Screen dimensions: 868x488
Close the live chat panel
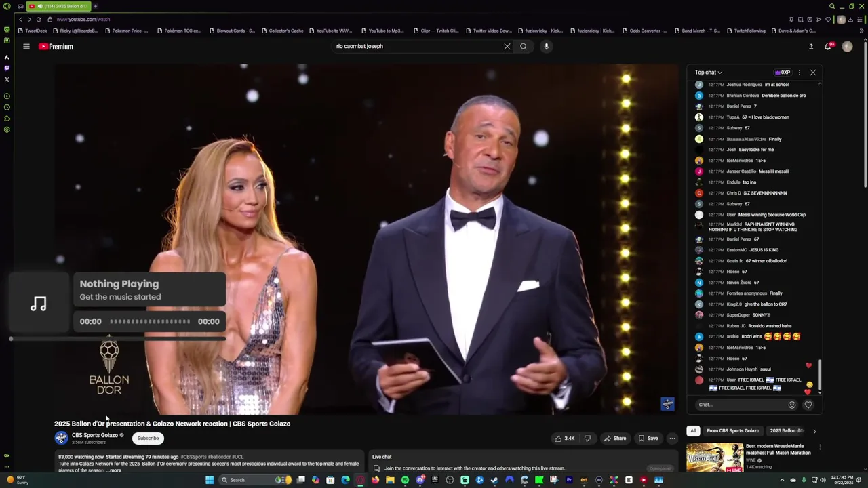[812, 73]
